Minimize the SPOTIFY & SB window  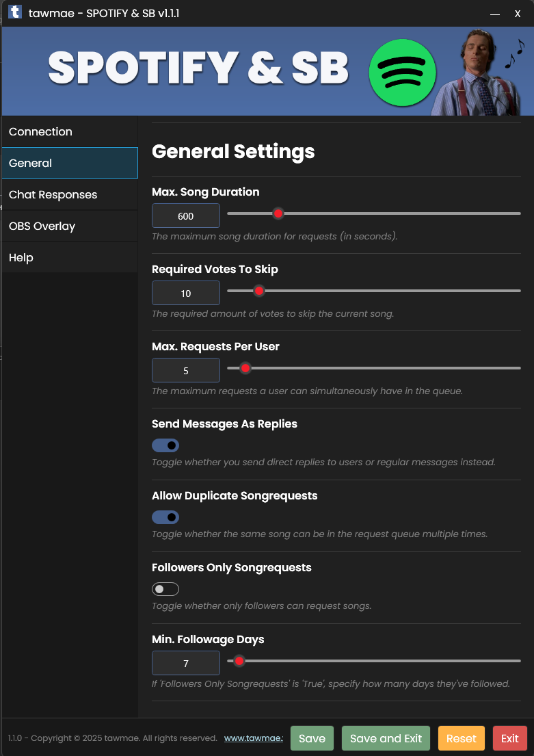[x=494, y=14]
